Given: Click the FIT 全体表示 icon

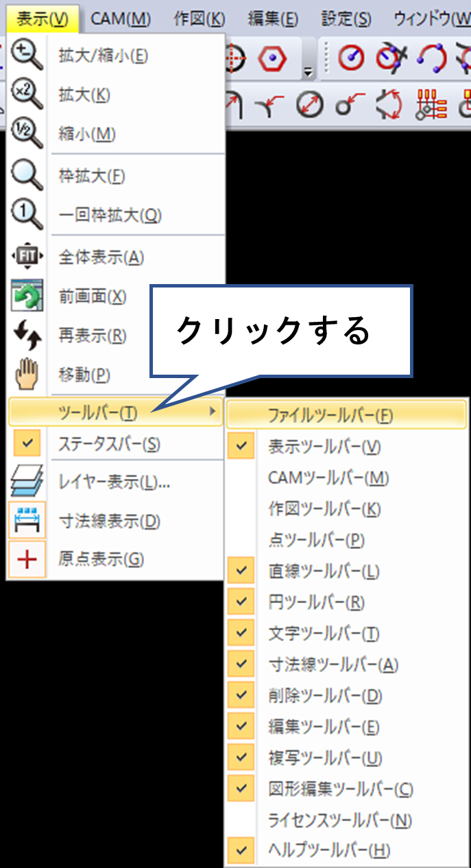Looking at the screenshot, I should (27, 257).
